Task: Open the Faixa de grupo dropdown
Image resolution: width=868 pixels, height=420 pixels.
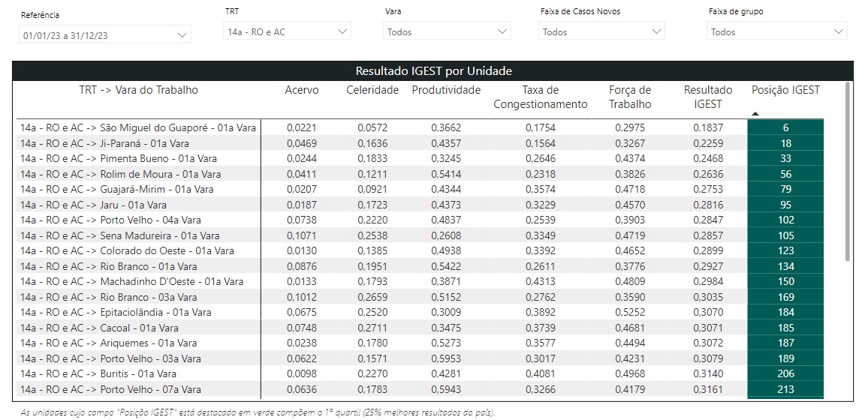Action: tap(776, 32)
